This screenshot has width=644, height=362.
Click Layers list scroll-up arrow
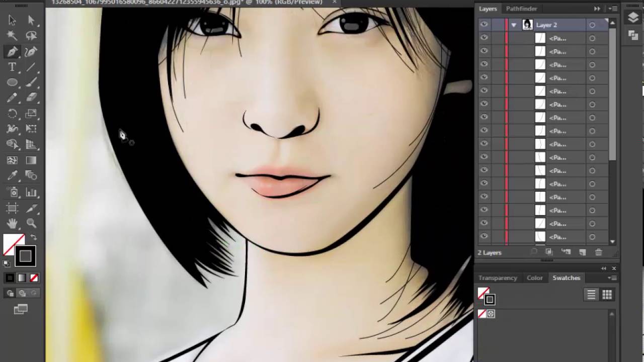coord(612,23)
